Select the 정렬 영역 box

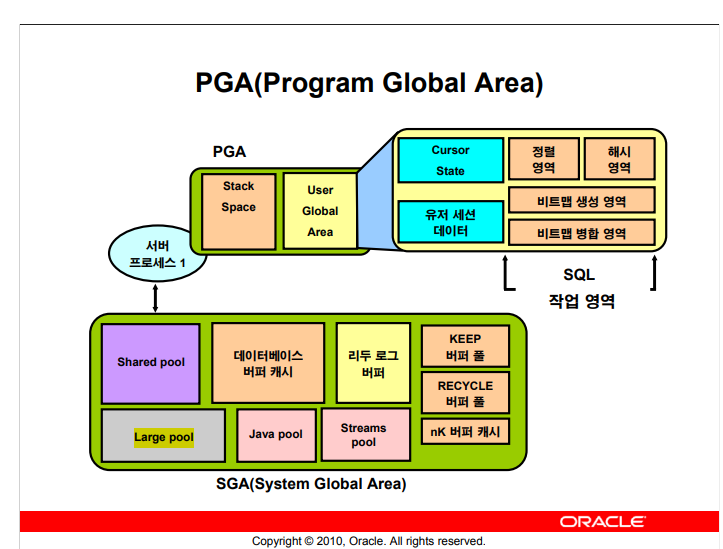pos(544,159)
